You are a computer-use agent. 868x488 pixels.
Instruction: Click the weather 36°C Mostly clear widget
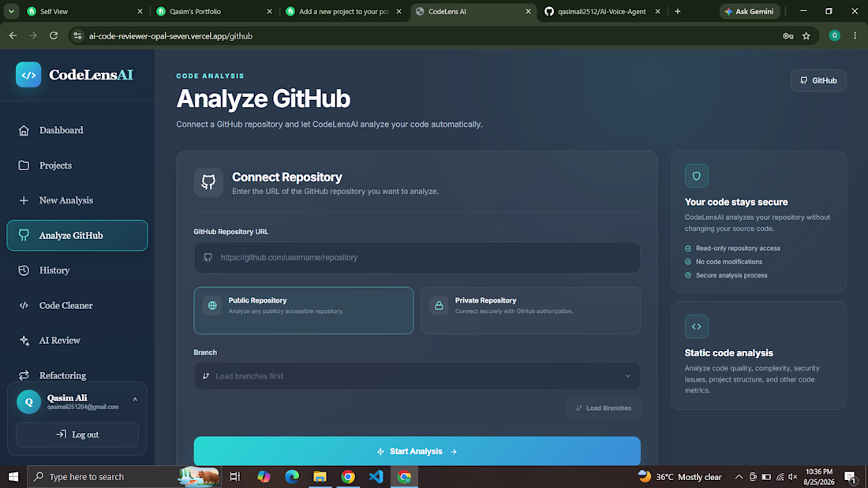click(x=679, y=476)
